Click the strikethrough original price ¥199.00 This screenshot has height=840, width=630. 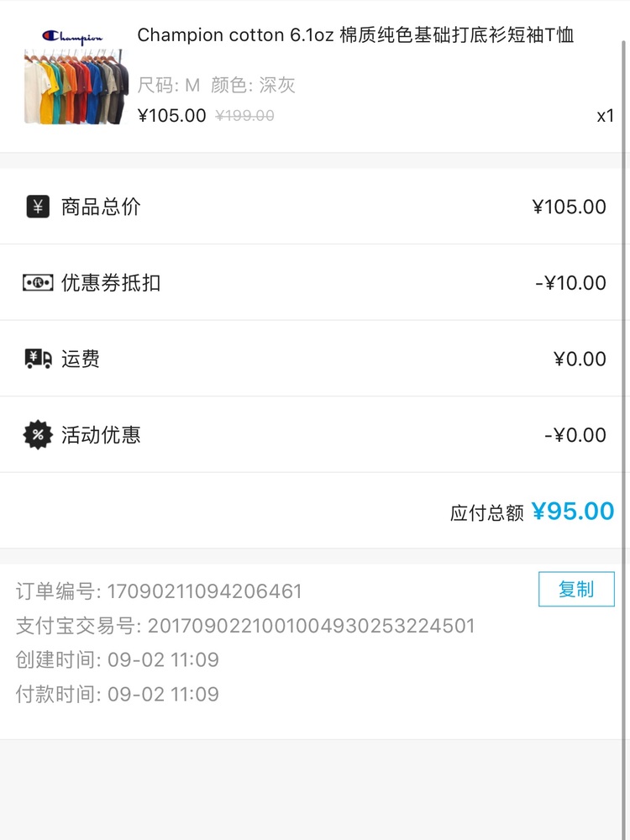(244, 115)
